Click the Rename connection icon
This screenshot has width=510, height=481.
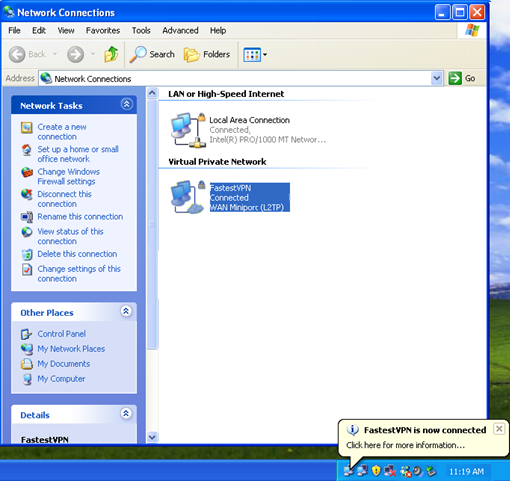[x=27, y=217]
